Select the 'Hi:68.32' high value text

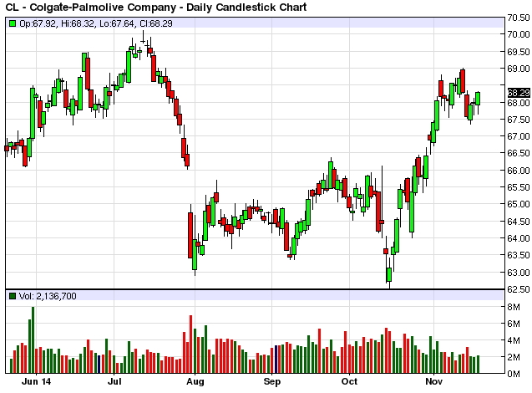(78, 23)
